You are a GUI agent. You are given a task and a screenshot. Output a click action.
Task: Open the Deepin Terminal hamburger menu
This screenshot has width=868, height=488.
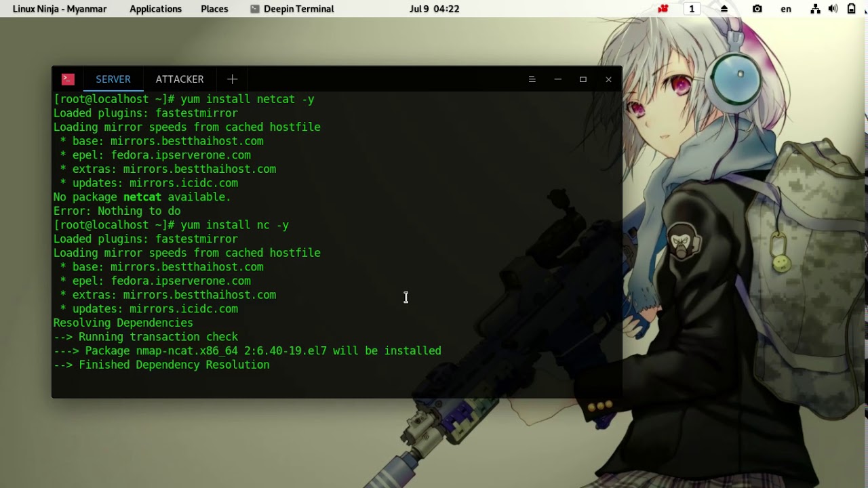(x=532, y=79)
